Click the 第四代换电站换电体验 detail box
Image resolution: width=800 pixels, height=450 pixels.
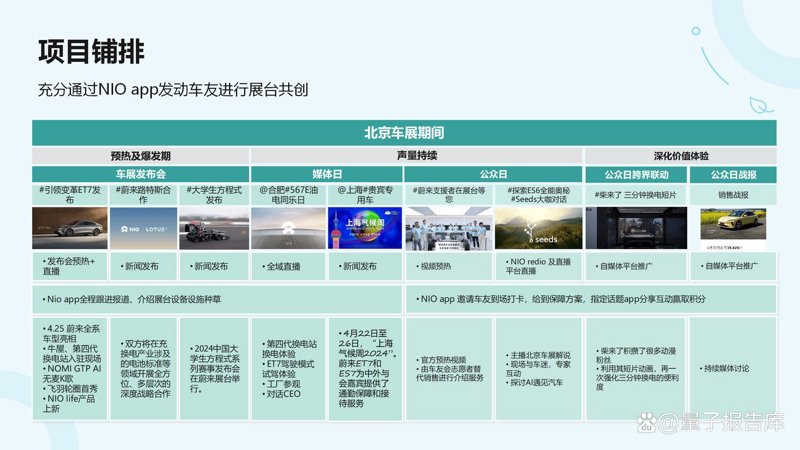(288, 368)
